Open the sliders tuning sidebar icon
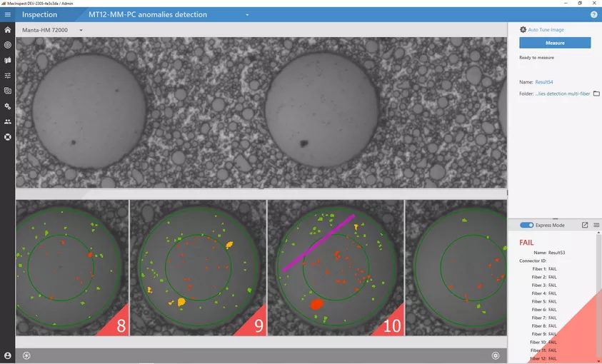Screen dimensions: 602x364 point(7,75)
